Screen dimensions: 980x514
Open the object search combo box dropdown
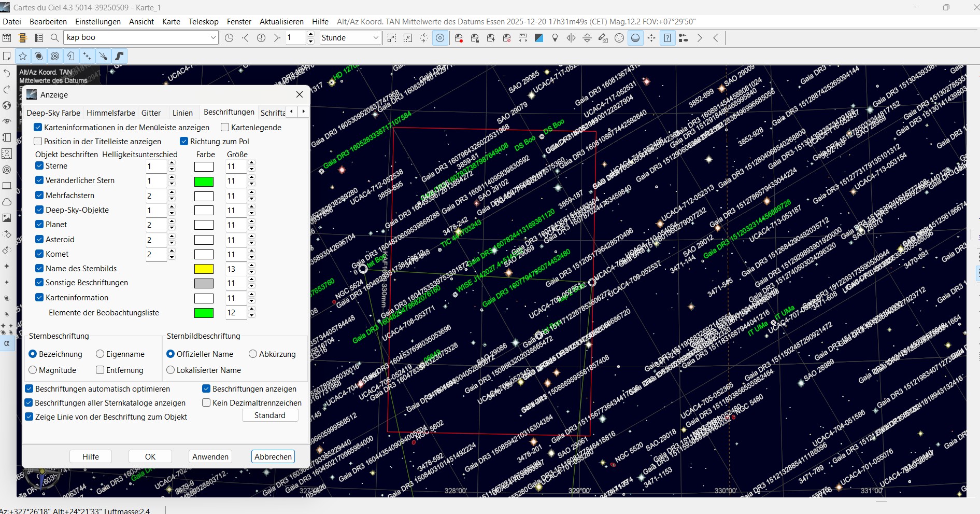[213, 38]
